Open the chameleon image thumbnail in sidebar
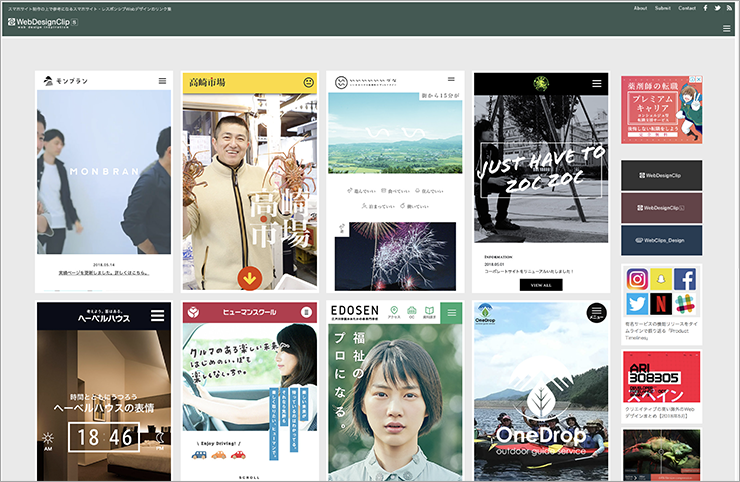This screenshot has width=740, height=482. [662, 455]
